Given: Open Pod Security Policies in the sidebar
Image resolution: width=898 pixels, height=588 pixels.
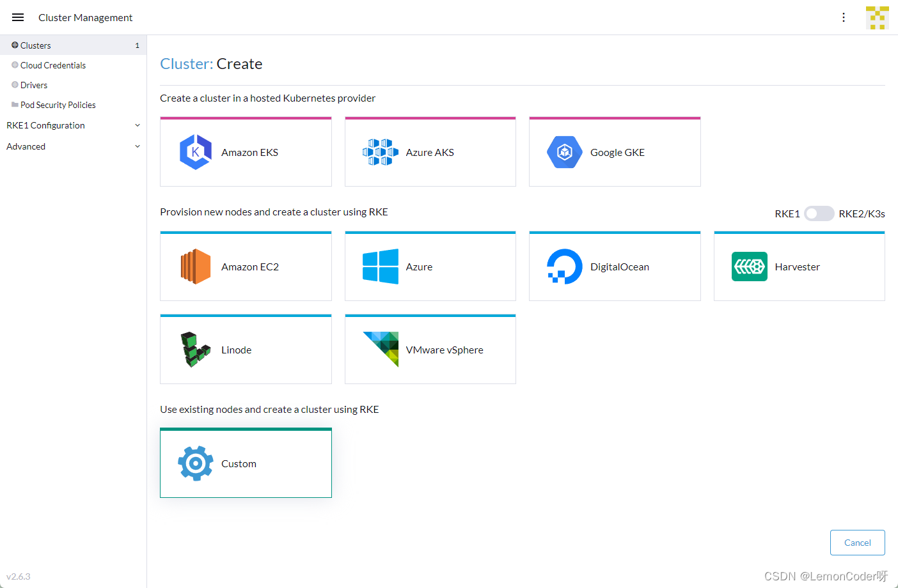Looking at the screenshot, I should coord(73,105).
